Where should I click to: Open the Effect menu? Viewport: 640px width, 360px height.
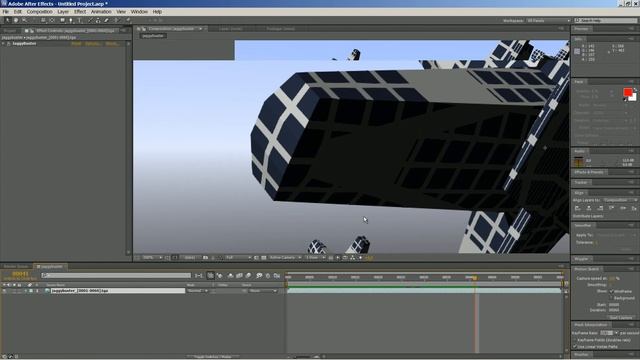[80, 12]
